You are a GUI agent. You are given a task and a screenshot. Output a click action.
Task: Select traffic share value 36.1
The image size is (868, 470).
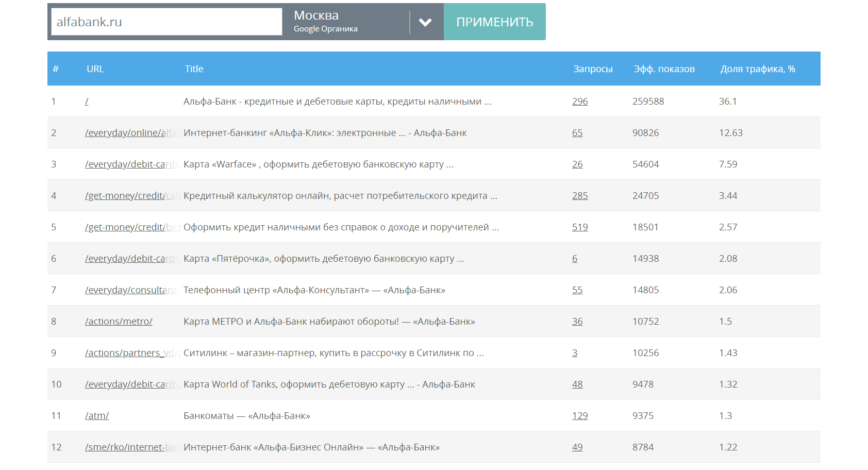[x=728, y=102]
